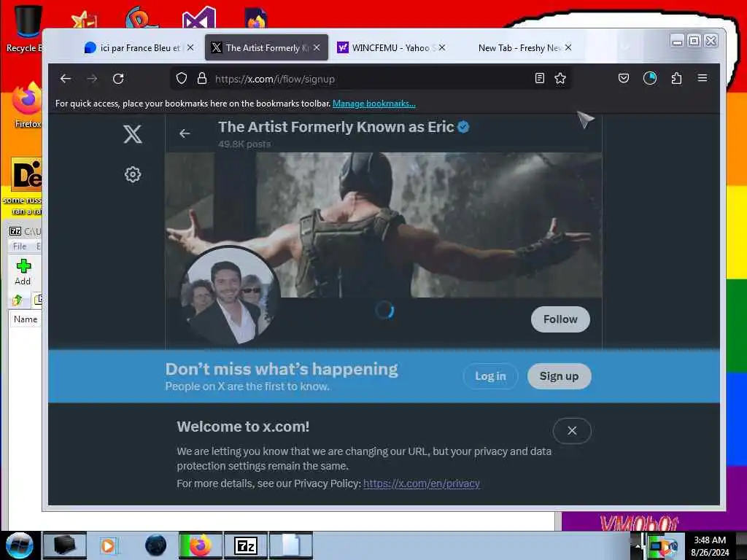Open the Firefox account circle icon
Viewport: 747px width, 560px height.
tap(650, 78)
